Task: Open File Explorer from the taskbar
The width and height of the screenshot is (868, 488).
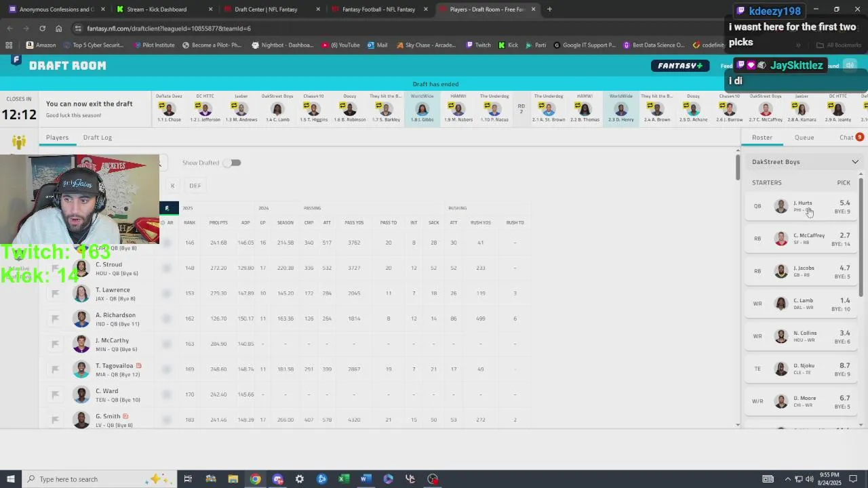Action: coord(233,479)
